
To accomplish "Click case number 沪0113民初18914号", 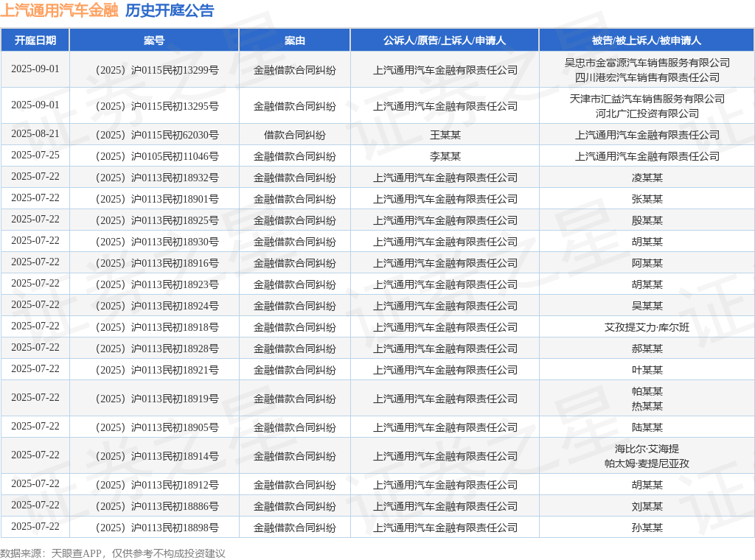I will 157,456.
